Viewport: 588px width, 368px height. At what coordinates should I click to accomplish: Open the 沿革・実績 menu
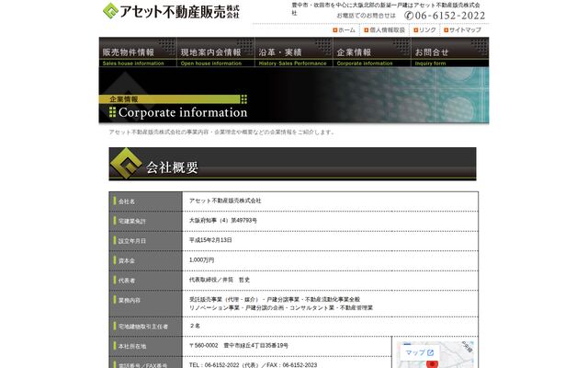294,52
